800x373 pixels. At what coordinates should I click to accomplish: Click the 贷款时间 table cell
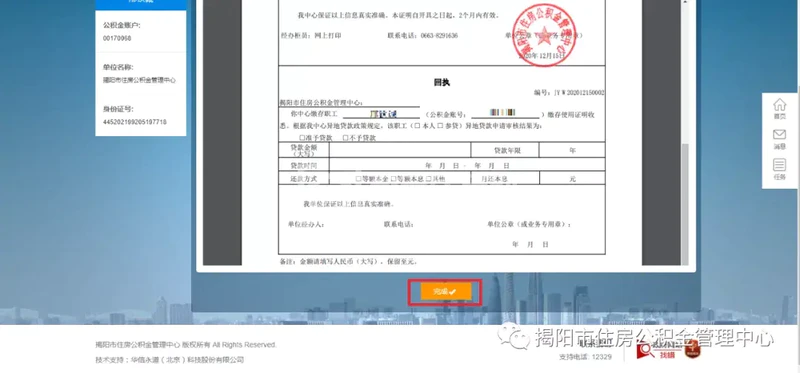[304, 165]
